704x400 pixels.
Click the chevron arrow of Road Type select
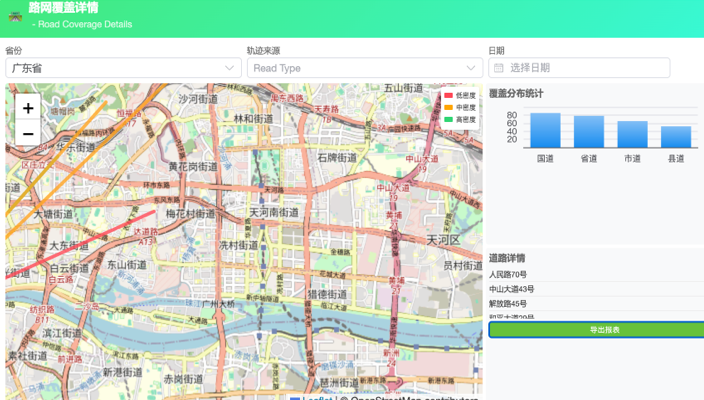pos(471,68)
